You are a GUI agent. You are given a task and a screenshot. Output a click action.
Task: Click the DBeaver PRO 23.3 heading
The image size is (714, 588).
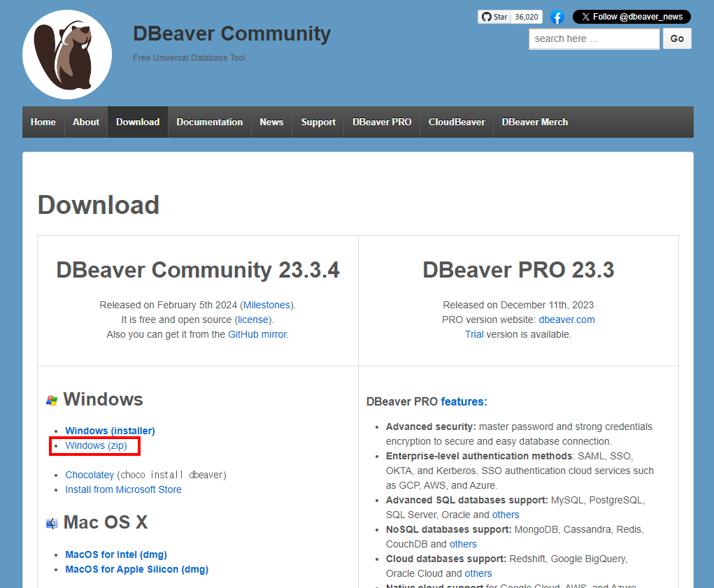[518, 270]
